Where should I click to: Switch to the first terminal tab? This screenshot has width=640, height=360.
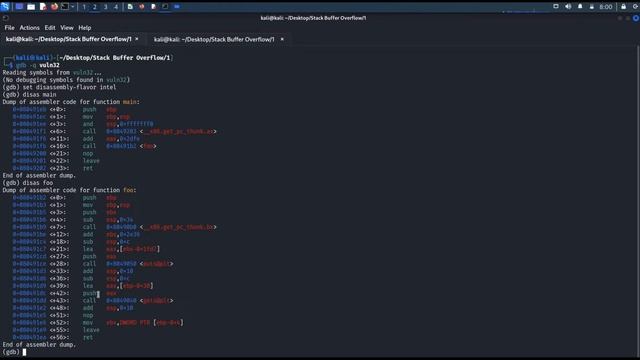pyautogui.click(x=69, y=39)
